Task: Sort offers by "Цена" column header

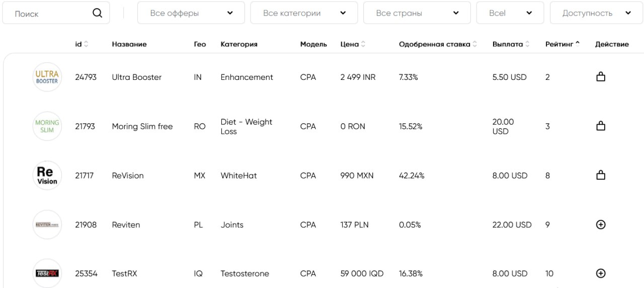Action: pos(353,44)
